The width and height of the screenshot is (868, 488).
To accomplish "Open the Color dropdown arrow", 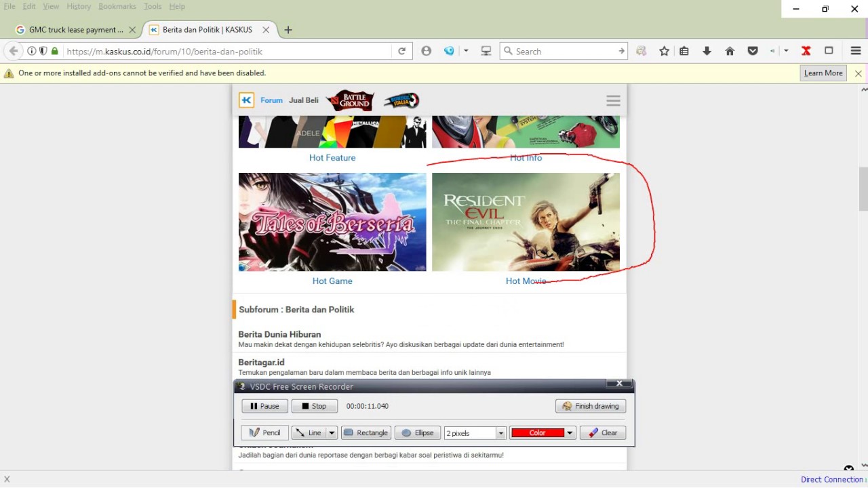I will coord(570,432).
